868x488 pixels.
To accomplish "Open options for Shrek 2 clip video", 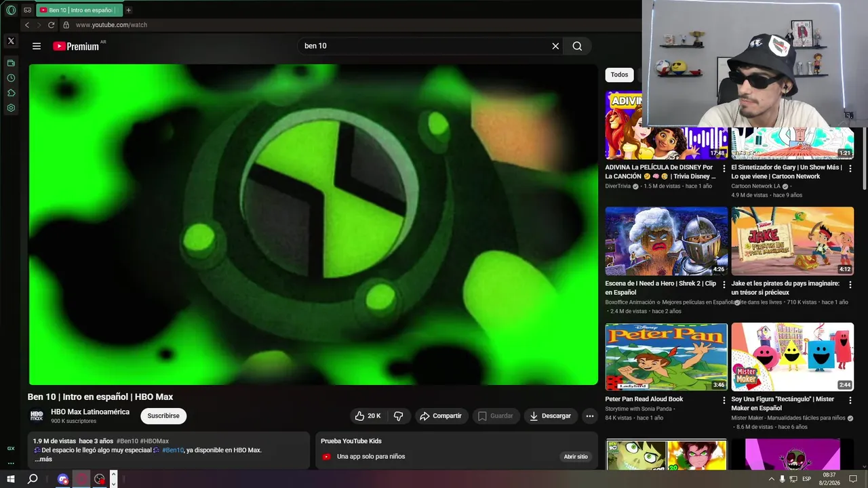I will [724, 285].
